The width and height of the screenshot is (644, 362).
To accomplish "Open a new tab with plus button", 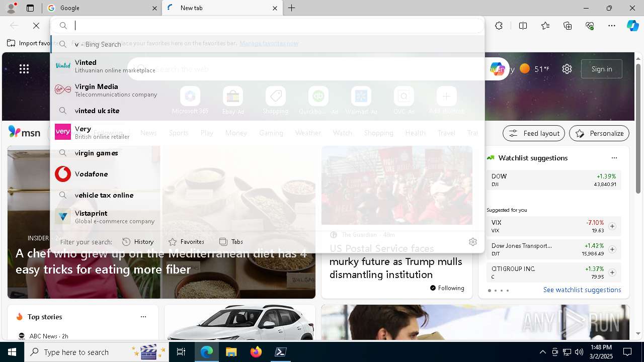I will [x=292, y=8].
